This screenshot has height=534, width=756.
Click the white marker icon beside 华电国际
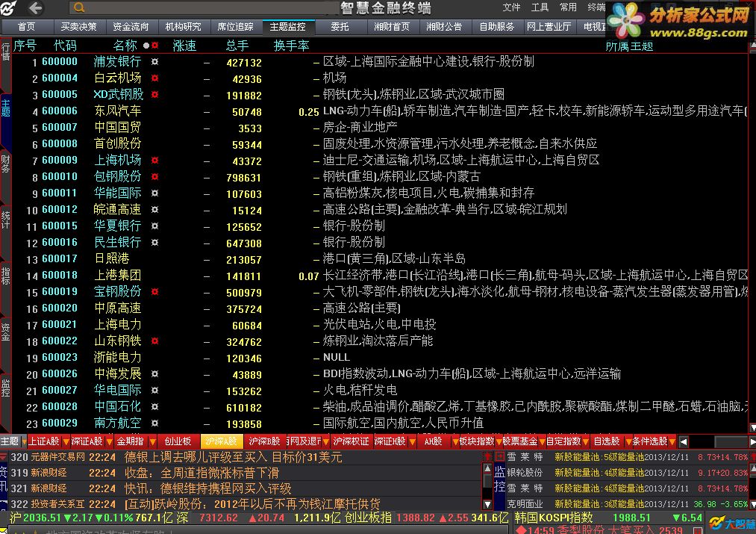coord(154,390)
